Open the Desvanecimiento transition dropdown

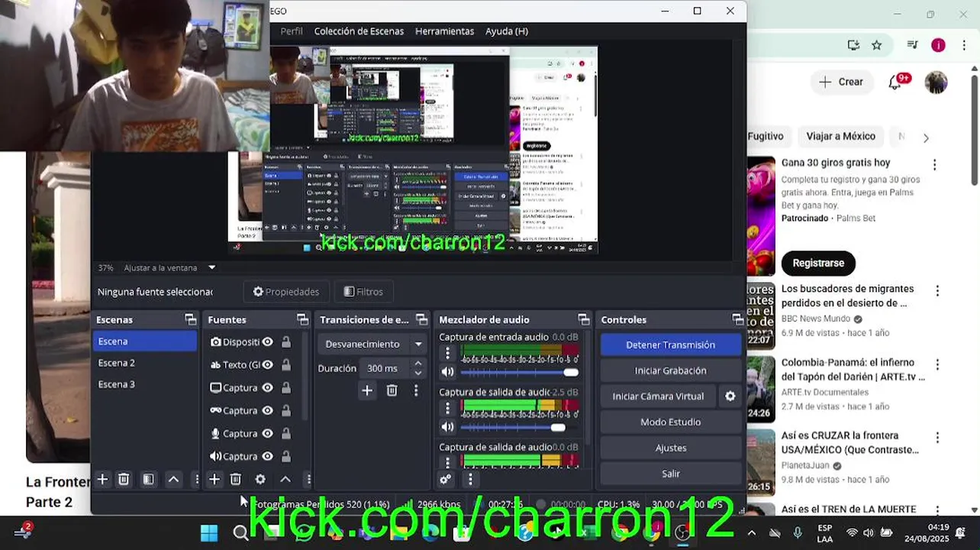pyautogui.click(x=372, y=345)
